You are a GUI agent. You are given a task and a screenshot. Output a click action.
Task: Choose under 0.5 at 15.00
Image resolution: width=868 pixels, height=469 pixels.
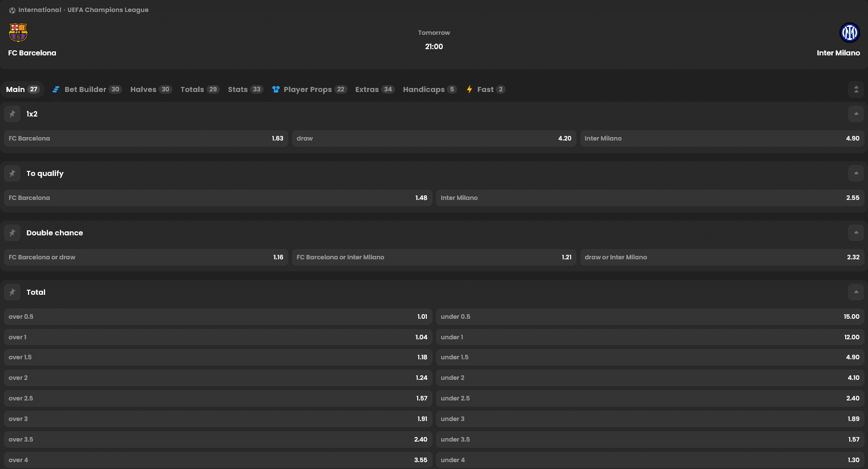650,316
